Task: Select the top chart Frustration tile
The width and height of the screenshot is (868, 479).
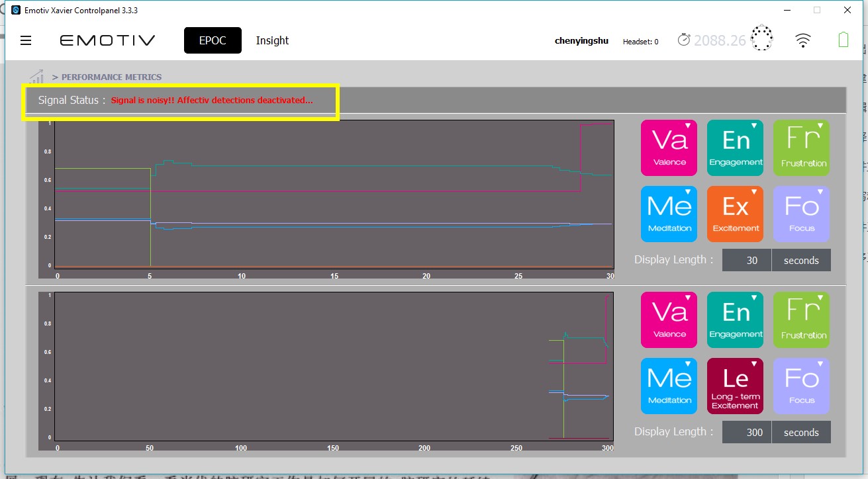Action: 801,148
